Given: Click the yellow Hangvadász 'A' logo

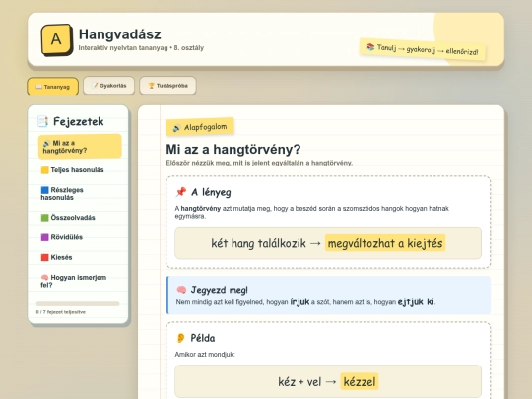Looking at the screenshot, I should click(x=57, y=39).
